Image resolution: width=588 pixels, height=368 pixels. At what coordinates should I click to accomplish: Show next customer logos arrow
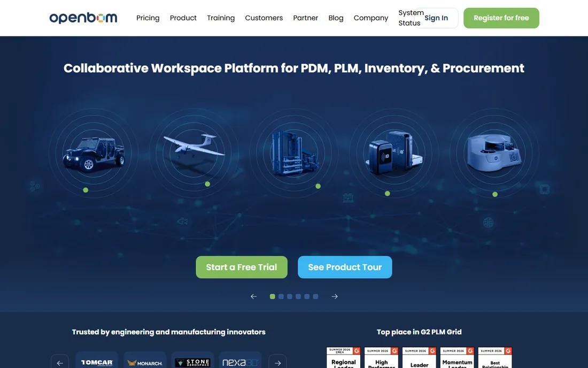[277, 362]
